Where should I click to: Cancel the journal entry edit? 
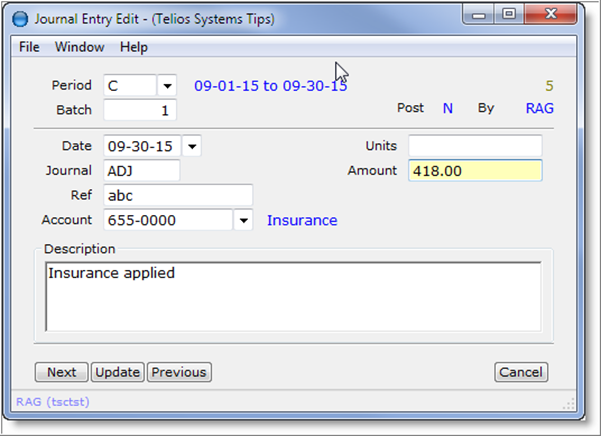click(521, 372)
